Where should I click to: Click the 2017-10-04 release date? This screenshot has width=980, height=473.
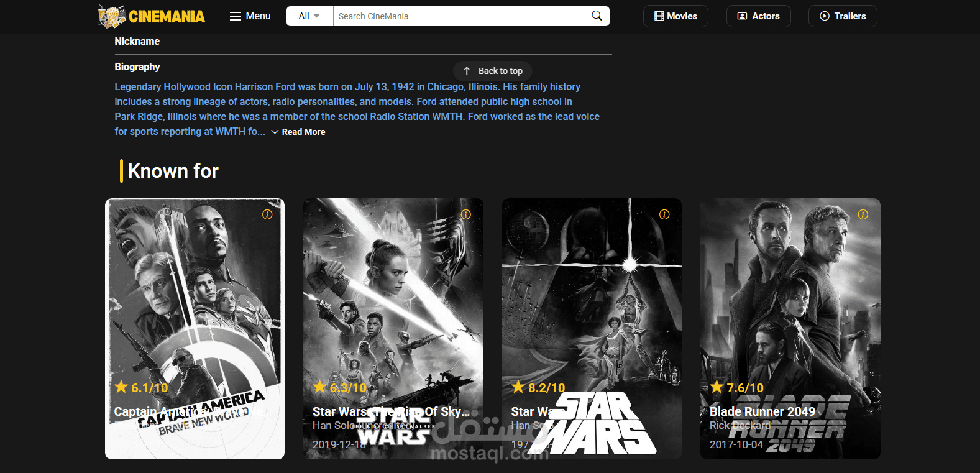[x=736, y=444]
